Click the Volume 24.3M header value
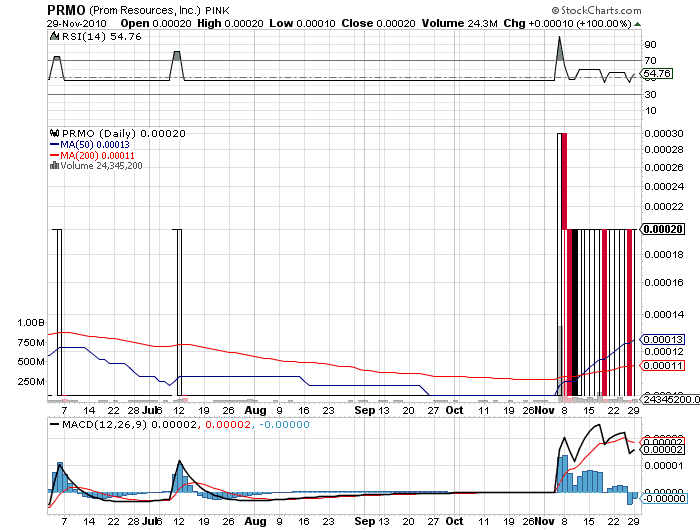 459,23
